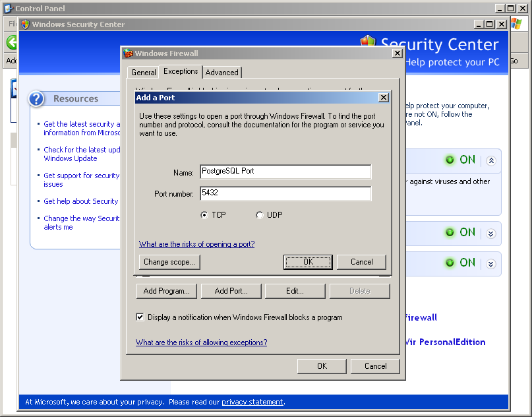Open the risks of allowing exceptions link
The image size is (532, 417).
[x=202, y=342]
